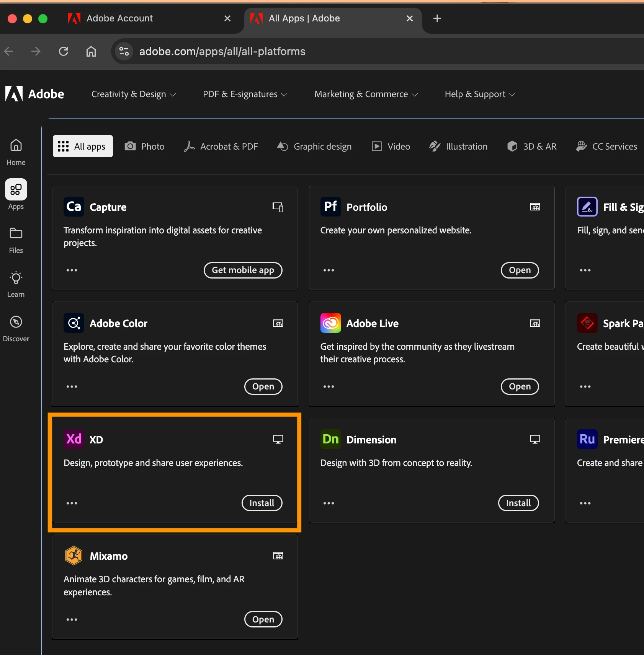Open the Mixamo app

(x=263, y=619)
